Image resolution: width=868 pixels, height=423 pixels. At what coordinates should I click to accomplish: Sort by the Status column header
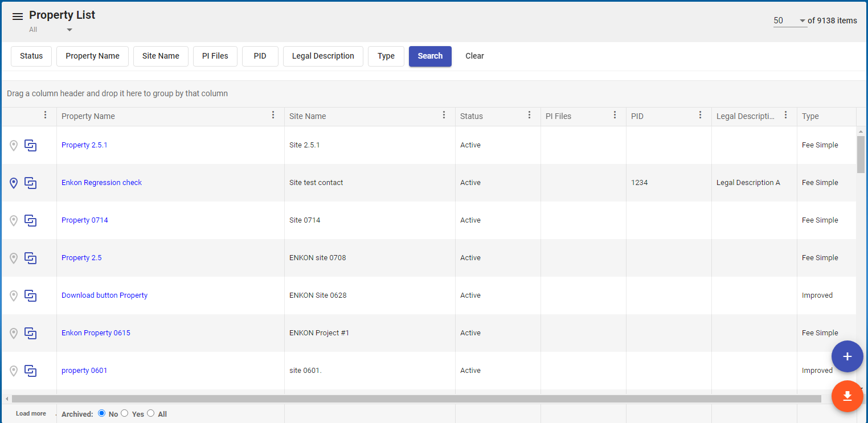click(x=472, y=116)
